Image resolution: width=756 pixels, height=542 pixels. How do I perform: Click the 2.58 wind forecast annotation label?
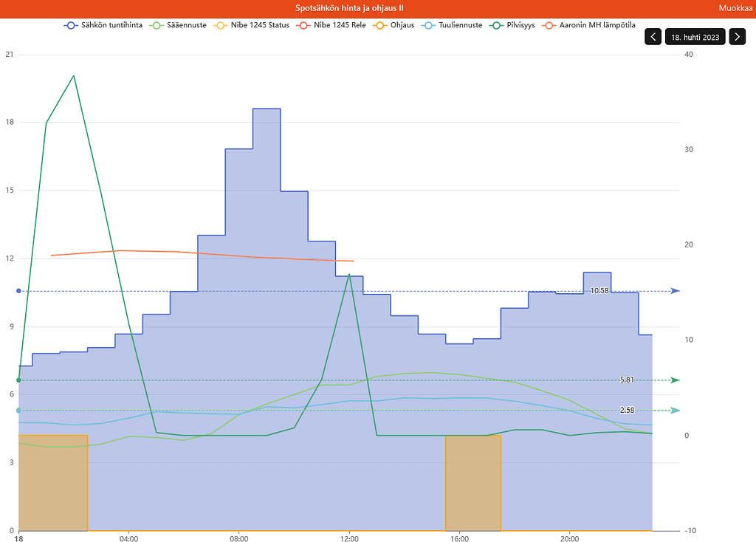pyautogui.click(x=627, y=409)
